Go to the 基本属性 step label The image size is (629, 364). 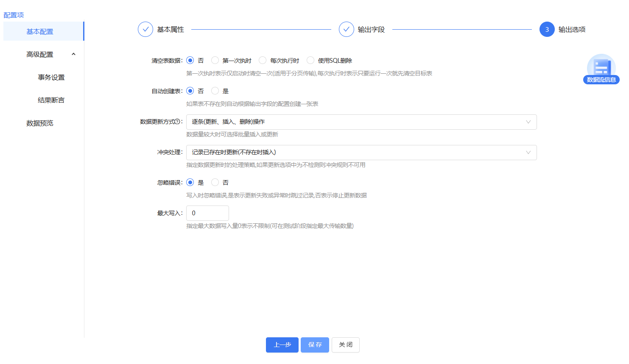tap(171, 29)
